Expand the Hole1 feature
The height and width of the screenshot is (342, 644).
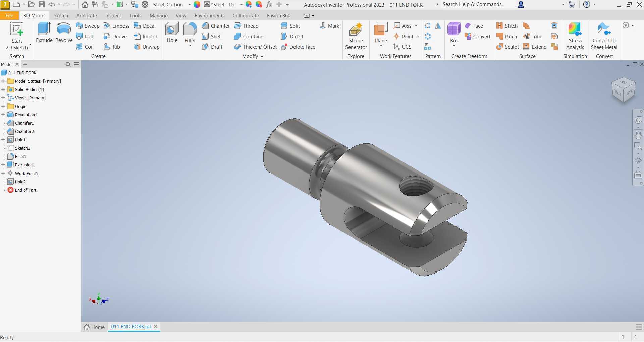click(3, 140)
